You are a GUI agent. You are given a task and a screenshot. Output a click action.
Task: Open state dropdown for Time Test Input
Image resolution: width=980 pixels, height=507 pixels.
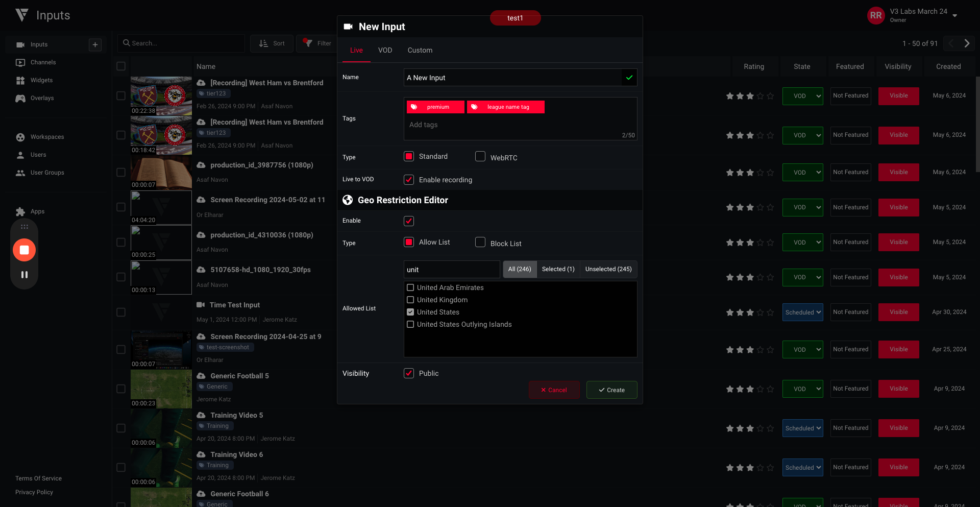[x=802, y=312]
